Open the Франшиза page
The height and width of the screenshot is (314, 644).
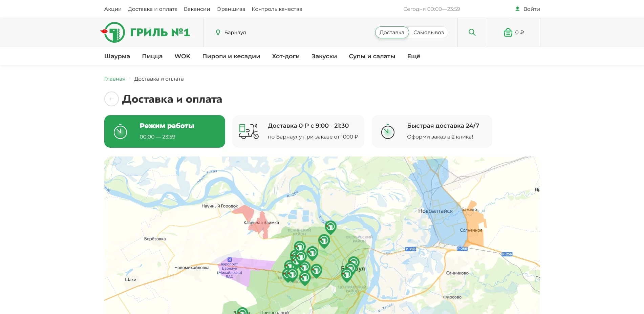tap(231, 9)
